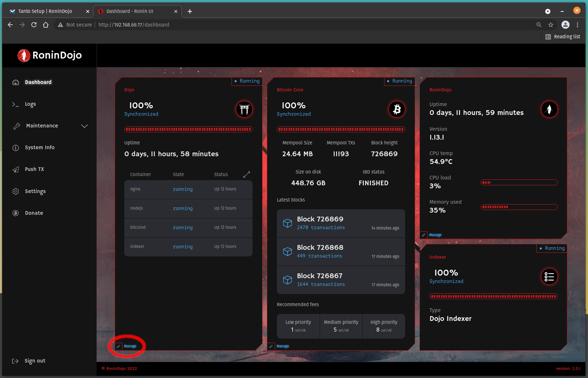Click Indexer synchronization progress bar

(494, 296)
